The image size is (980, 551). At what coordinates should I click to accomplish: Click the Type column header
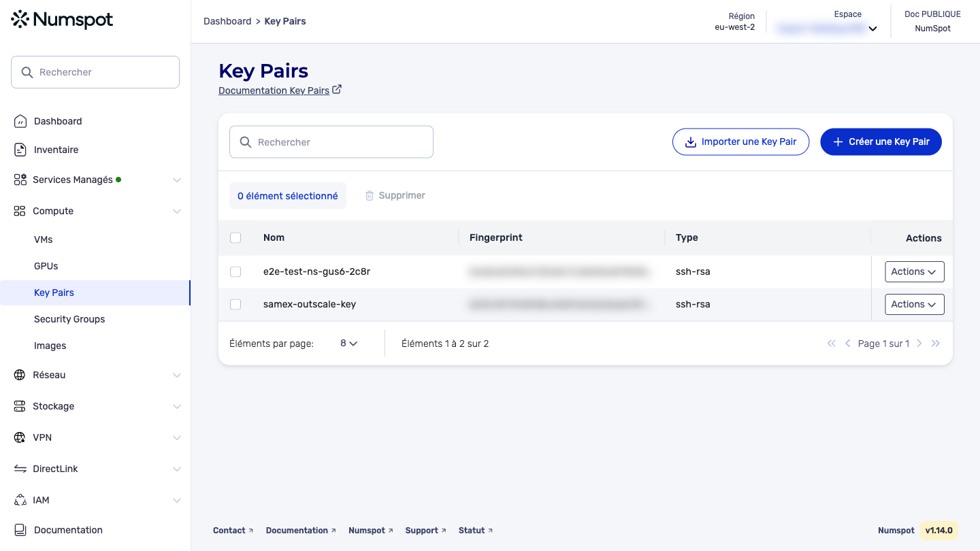coord(687,238)
